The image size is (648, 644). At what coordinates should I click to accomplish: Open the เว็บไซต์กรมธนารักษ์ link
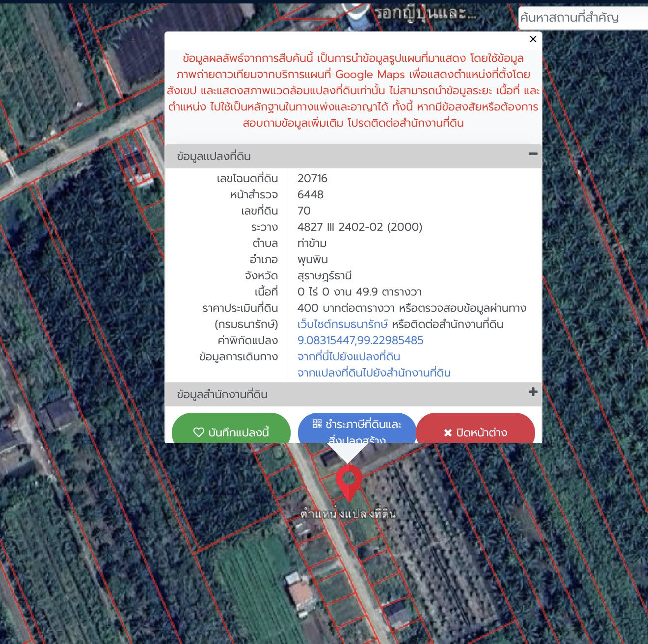343,324
